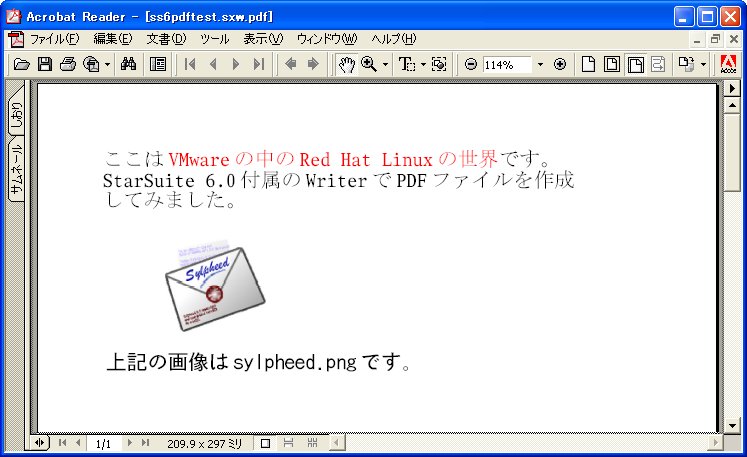The width and height of the screenshot is (747, 457).
Task: Set Fit Width page view
Action: (636, 64)
